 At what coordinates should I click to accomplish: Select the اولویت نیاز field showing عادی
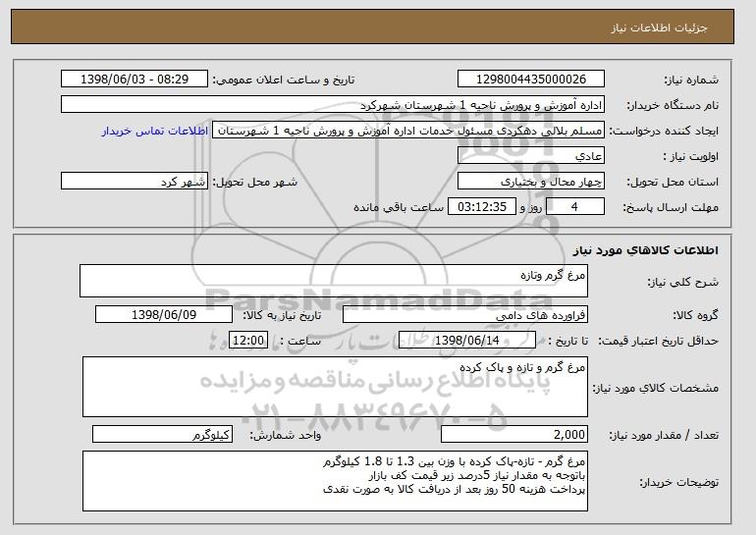[x=531, y=156]
